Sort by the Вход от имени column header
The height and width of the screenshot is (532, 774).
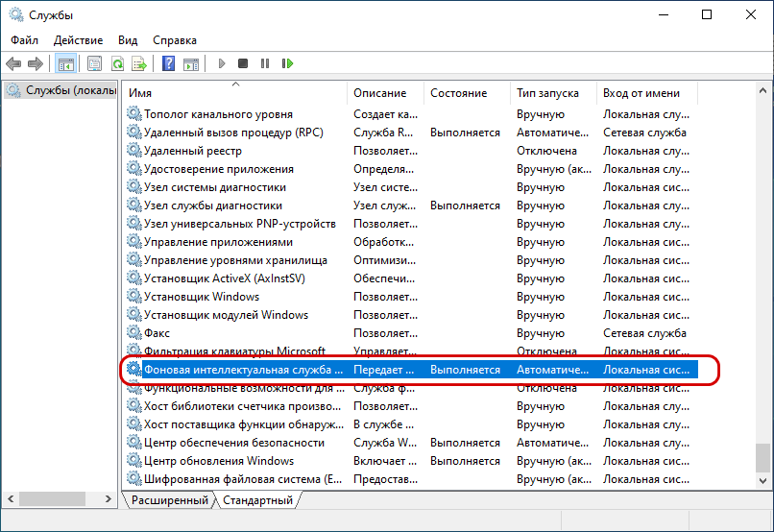pyautogui.click(x=647, y=93)
